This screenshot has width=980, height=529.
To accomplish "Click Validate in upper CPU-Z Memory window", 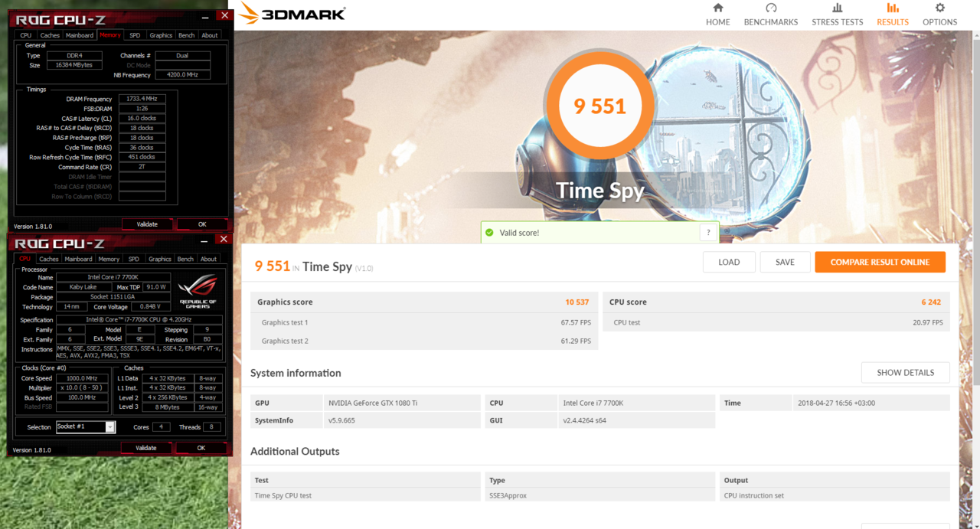I will click(x=147, y=224).
